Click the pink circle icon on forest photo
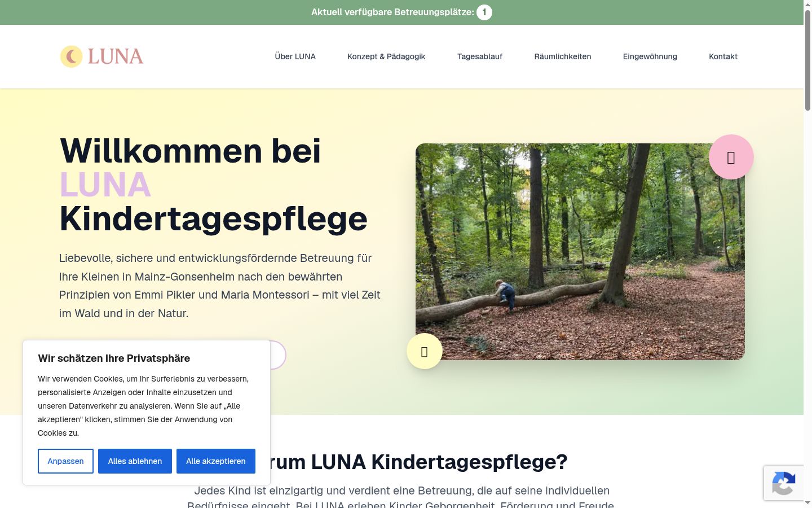 point(731,157)
